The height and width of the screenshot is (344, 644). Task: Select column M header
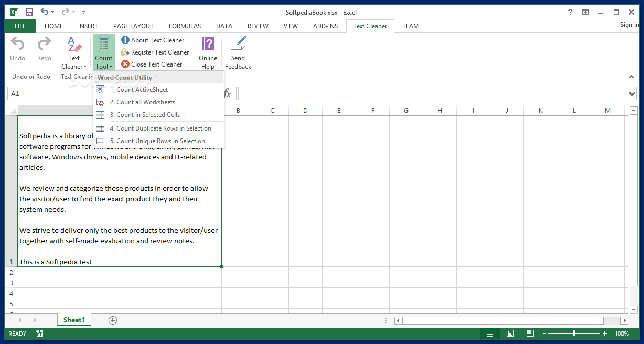(608, 110)
